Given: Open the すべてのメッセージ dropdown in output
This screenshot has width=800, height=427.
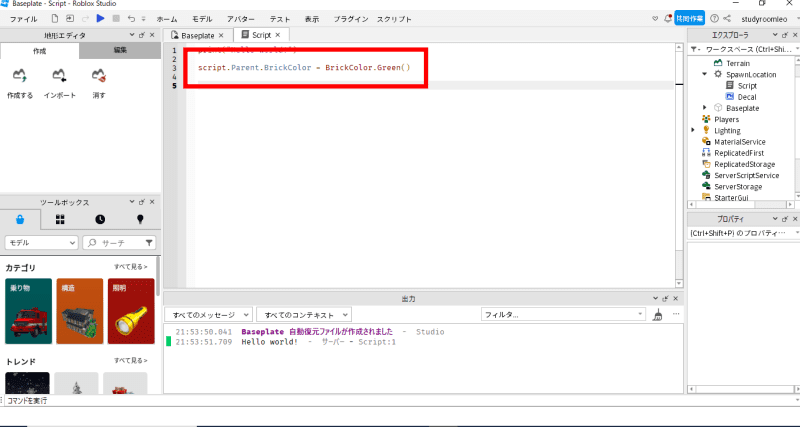Looking at the screenshot, I should [208, 314].
